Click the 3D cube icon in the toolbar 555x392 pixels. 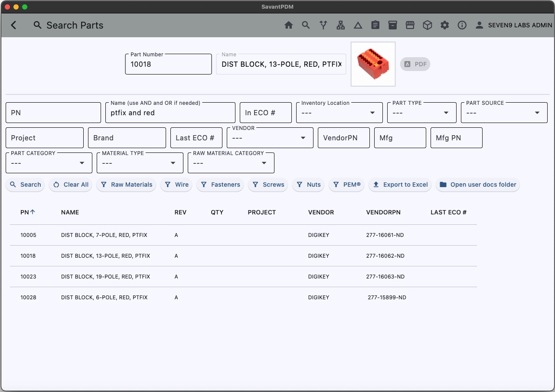pyautogui.click(x=427, y=25)
